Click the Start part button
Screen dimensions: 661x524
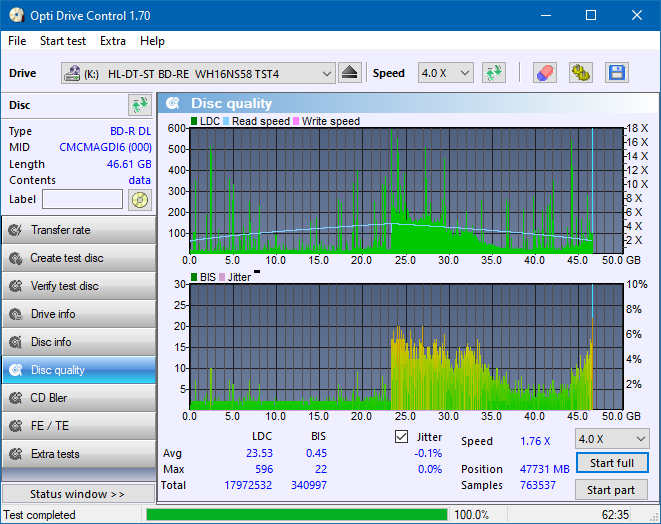(x=611, y=490)
